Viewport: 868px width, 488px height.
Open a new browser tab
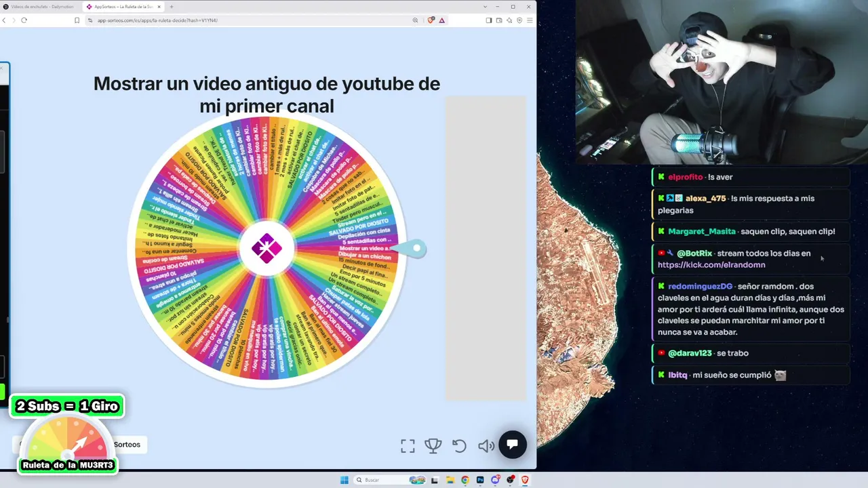(172, 6)
